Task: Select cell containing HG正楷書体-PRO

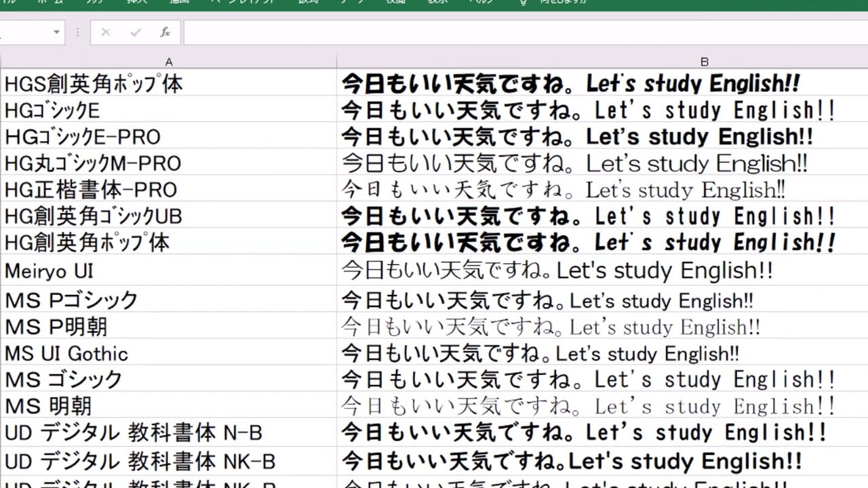Action: (168, 189)
